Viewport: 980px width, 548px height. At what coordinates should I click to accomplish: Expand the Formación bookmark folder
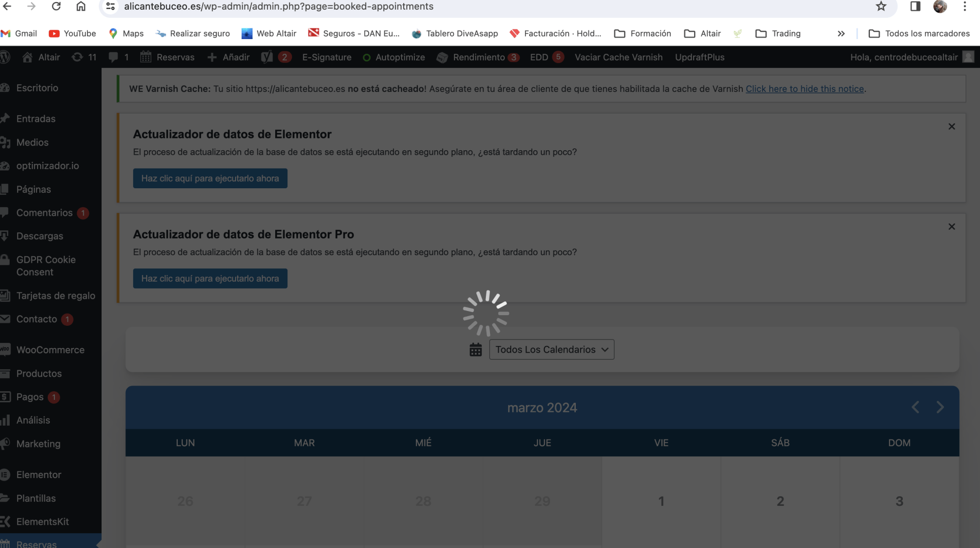pyautogui.click(x=642, y=33)
